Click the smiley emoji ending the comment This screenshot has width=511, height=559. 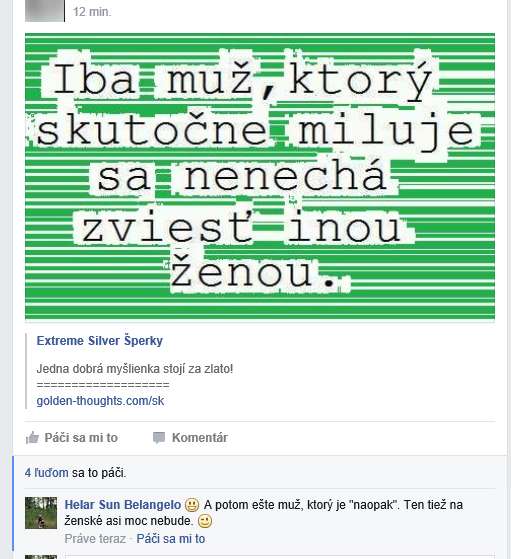[205, 521]
